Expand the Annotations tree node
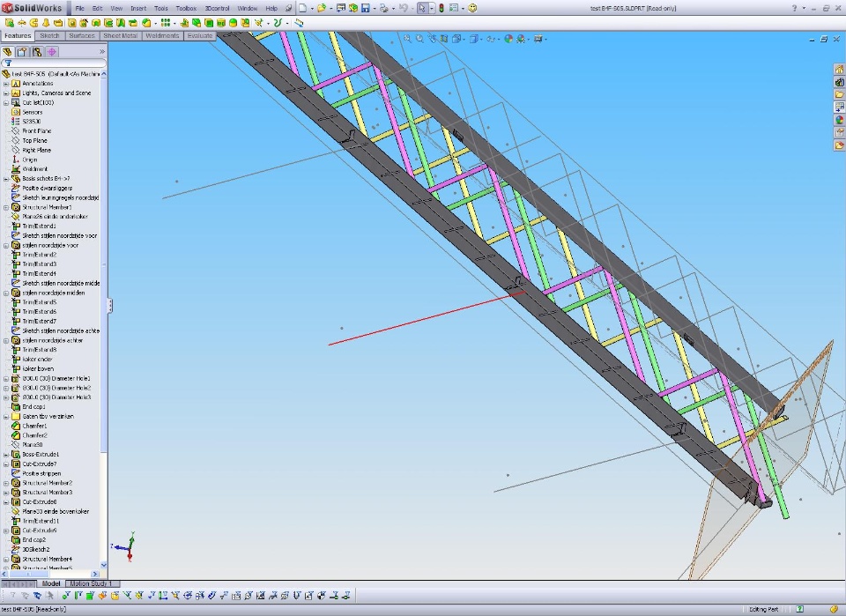Viewport: 846px width, 616px height. point(6,84)
